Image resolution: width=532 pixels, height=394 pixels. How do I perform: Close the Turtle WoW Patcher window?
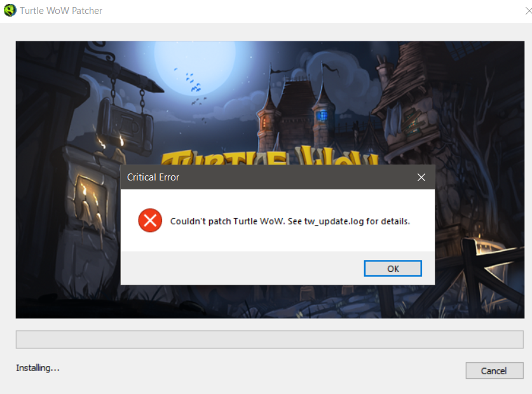pos(528,11)
